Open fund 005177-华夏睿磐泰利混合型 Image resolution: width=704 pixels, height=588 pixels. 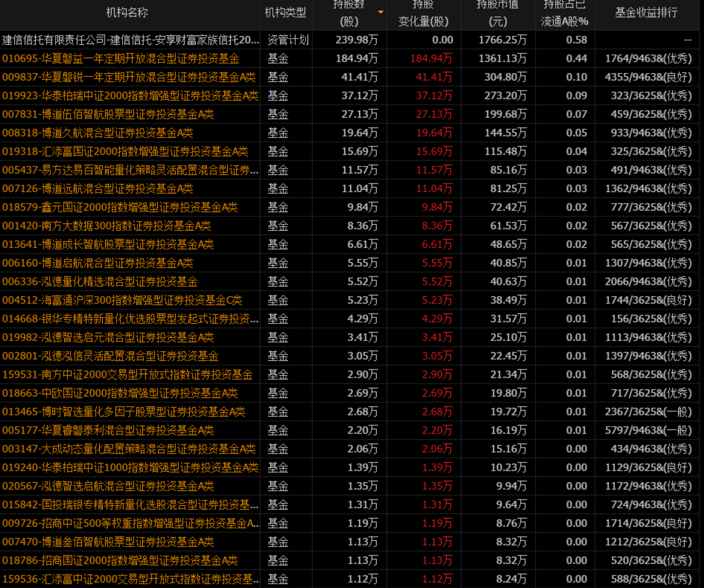(108, 430)
